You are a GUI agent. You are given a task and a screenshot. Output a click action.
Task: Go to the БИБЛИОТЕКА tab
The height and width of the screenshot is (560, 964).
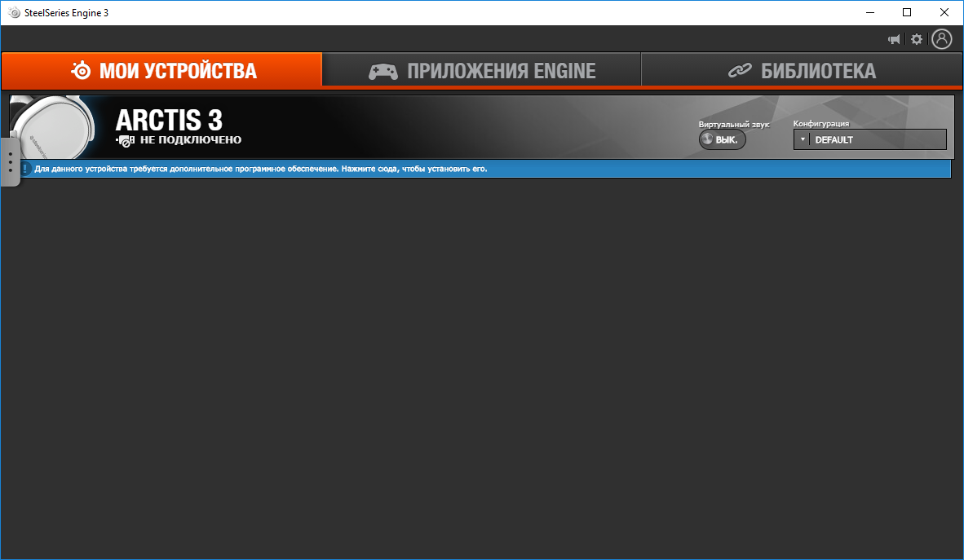pyautogui.click(x=802, y=71)
